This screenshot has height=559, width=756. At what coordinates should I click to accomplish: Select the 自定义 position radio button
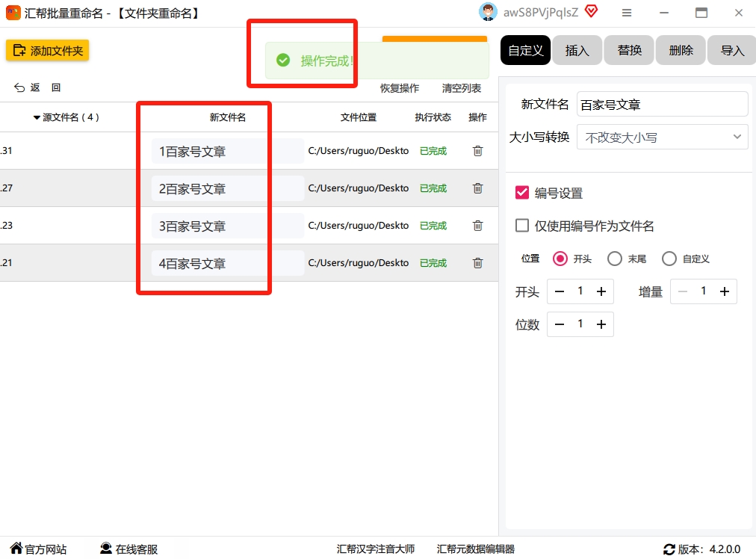[669, 259]
